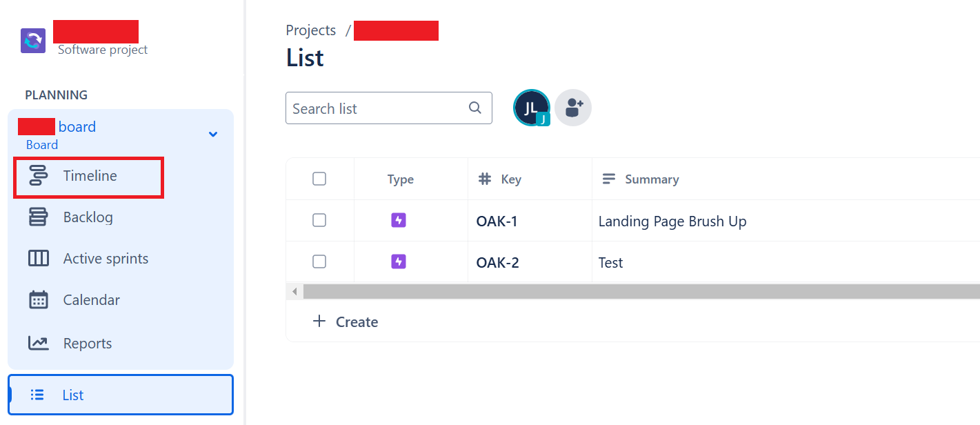This screenshot has height=425, width=980.
Task: Click the project logo icon in sidebar
Action: pos(33,41)
